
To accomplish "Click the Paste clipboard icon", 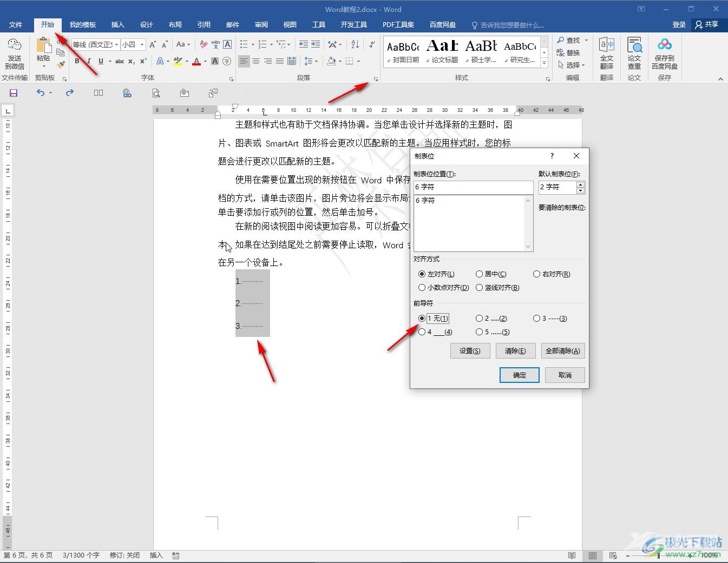I will click(x=43, y=45).
